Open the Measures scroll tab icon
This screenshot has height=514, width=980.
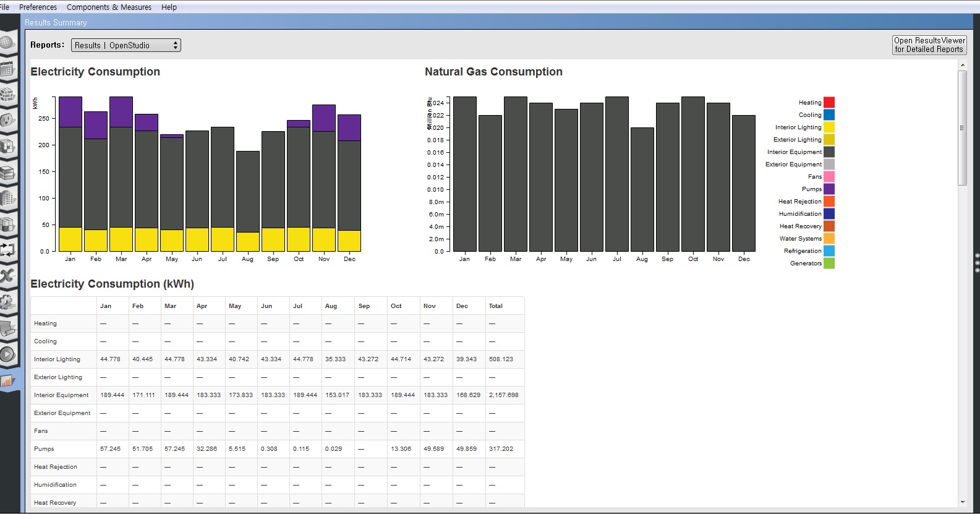(x=7, y=328)
